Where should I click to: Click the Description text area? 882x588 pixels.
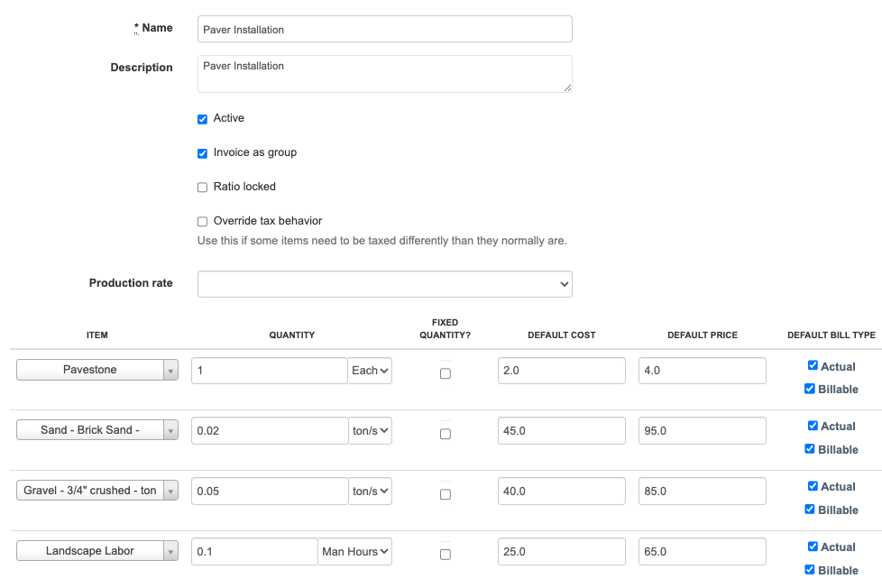click(x=384, y=73)
